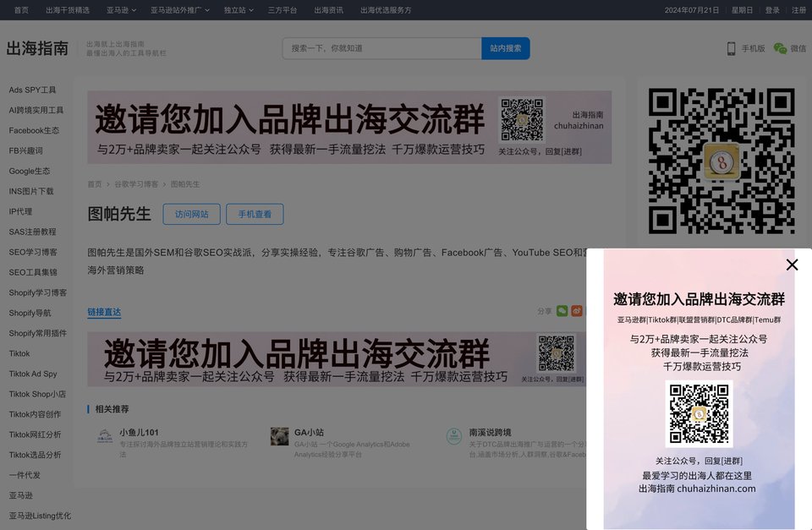This screenshot has width=812, height=530.
Task: Open Tiktok网红分析 sidebar category
Action: 35,434
